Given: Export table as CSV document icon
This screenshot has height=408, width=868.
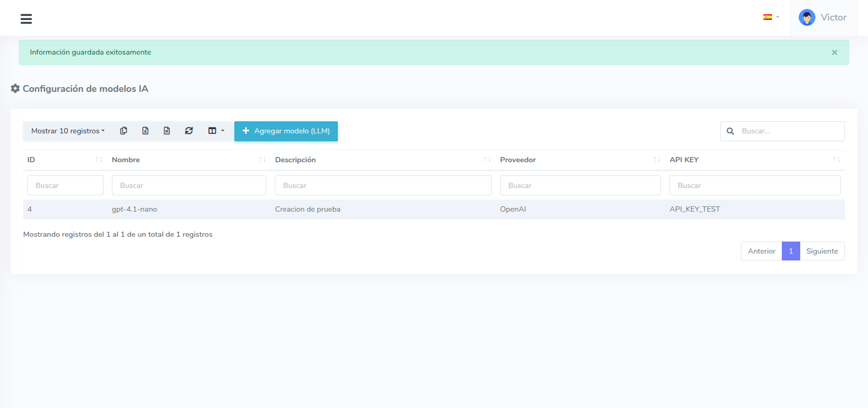Looking at the screenshot, I should [x=167, y=131].
